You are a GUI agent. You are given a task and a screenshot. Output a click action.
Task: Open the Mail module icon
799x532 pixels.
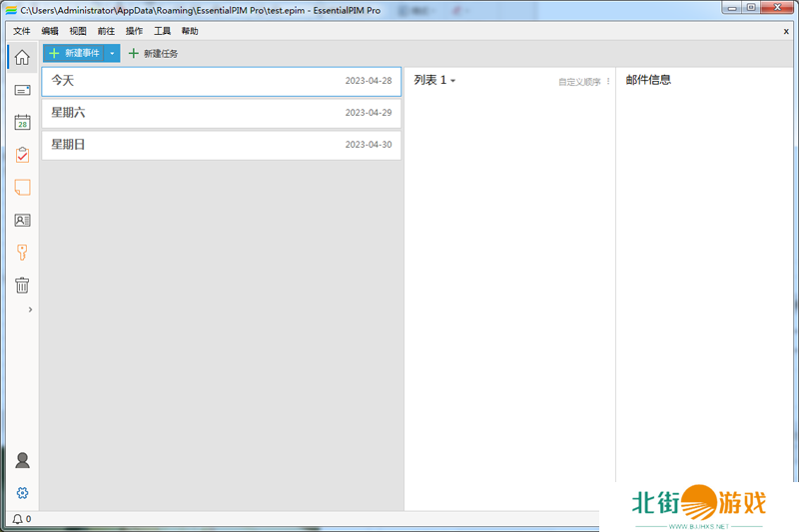22,90
